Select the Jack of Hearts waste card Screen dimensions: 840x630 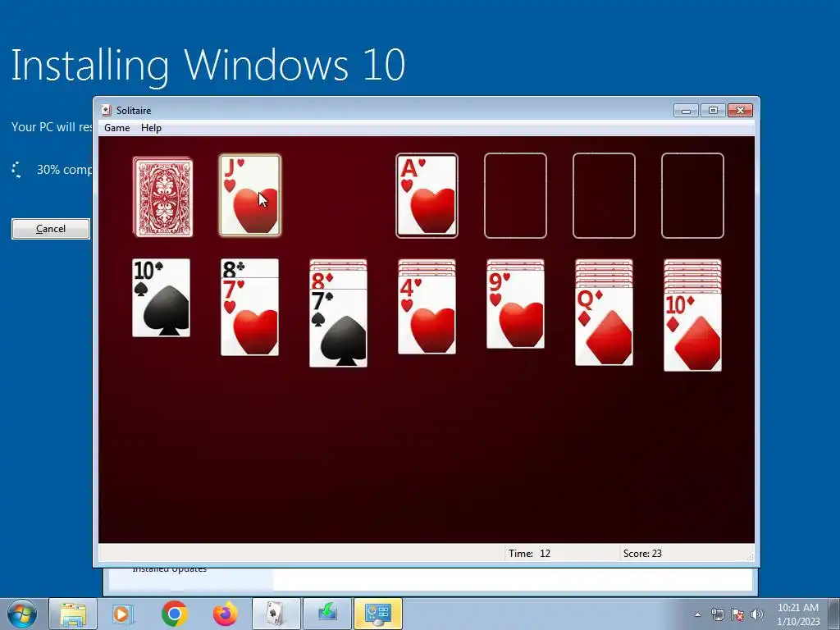click(250, 195)
